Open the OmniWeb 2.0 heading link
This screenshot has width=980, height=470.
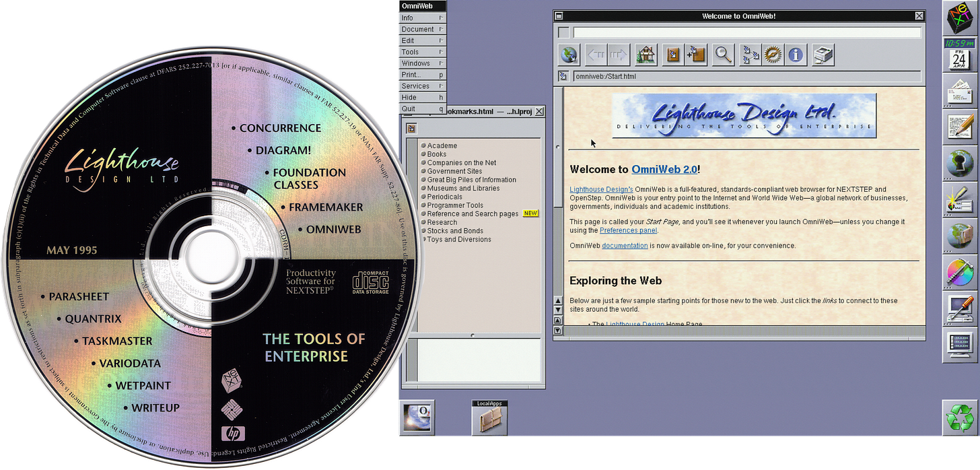pos(664,170)
